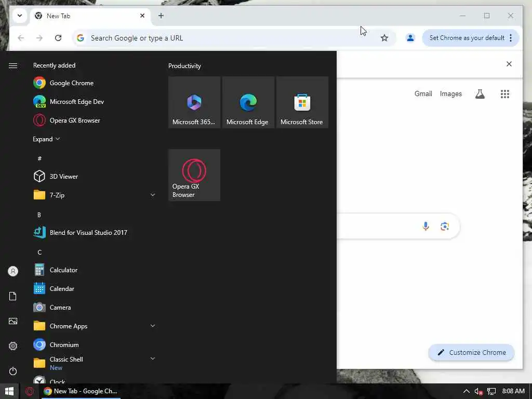This screenshot has height=399, width=532.
Task: Open Pictures from the Start sidebar
Action: point(13,321)
